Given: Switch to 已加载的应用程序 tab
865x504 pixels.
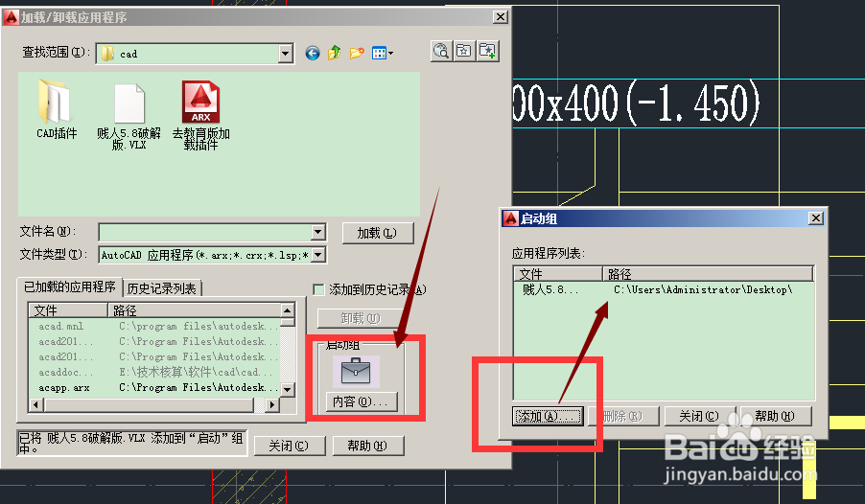Looking at the screenshot, I should (69, 287).
